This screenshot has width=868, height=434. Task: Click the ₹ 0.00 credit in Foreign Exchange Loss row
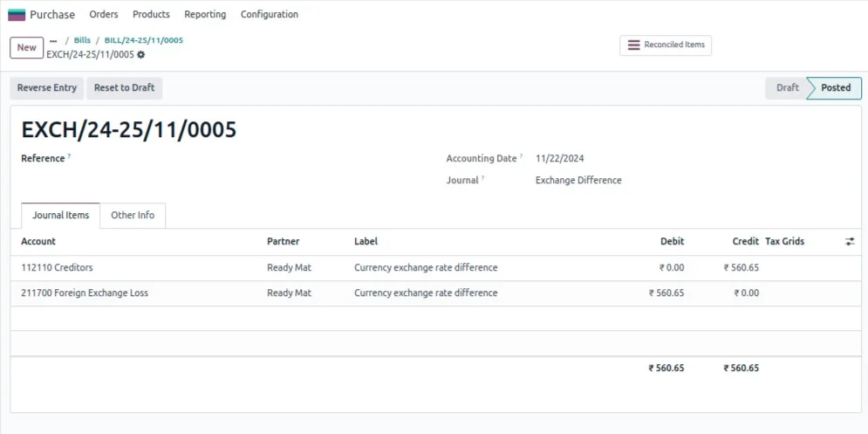click(747, 293)
